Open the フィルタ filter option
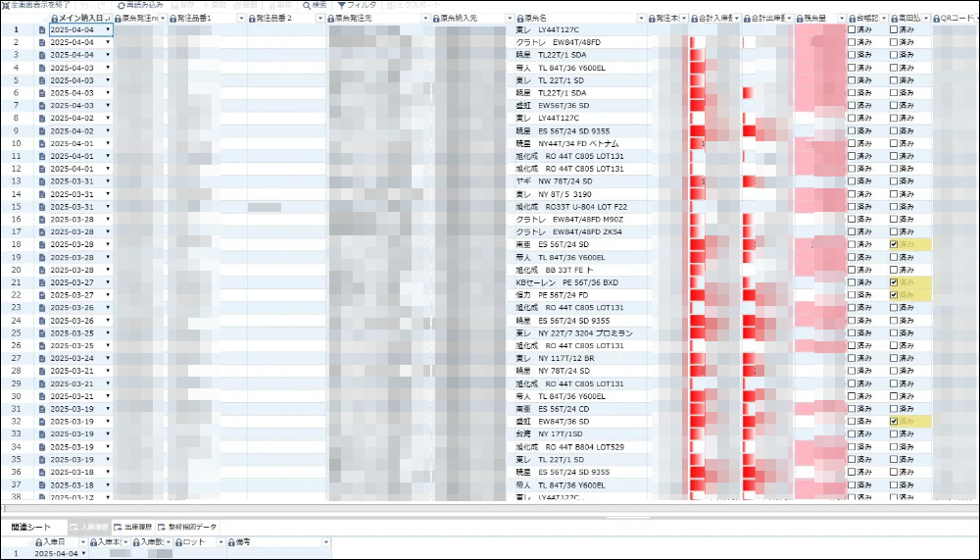 pos(357,5)
